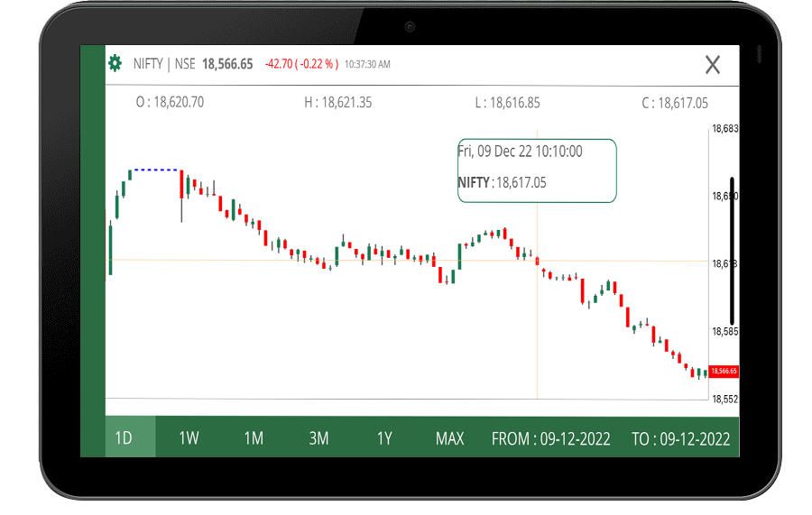The width and height of the screenshot is (812, 515).
Task: Click last price 18,566.65 in header
Action: click(227, 64)
